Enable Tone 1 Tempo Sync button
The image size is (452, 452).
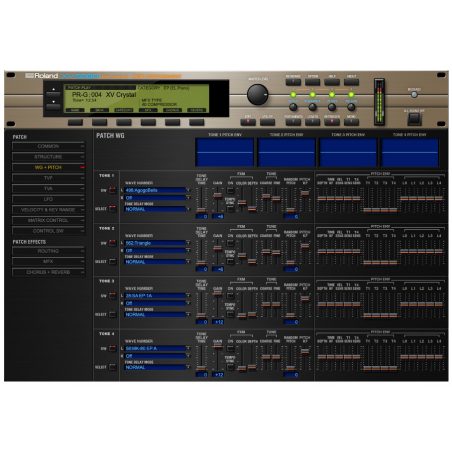coord(230,209)
